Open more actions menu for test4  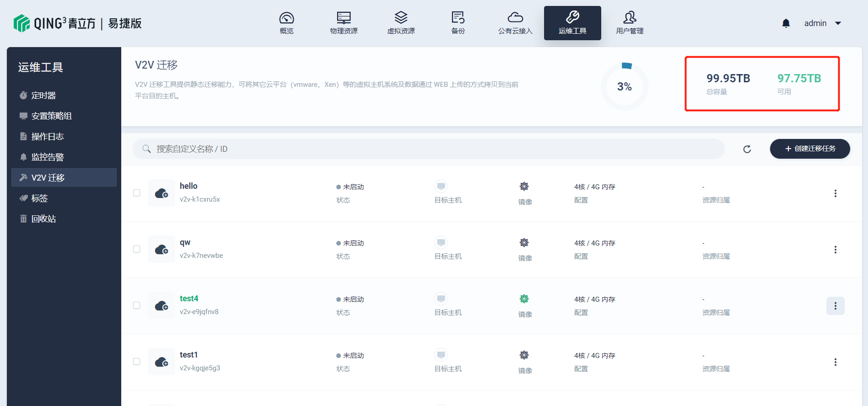pos(835,306)
